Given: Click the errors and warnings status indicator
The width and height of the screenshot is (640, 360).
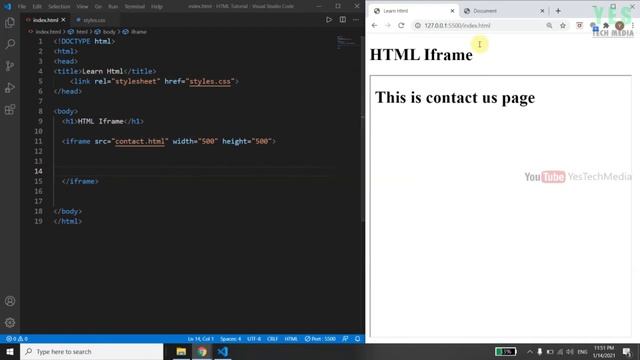Looking at the screenshot, I should pos(17,339).
